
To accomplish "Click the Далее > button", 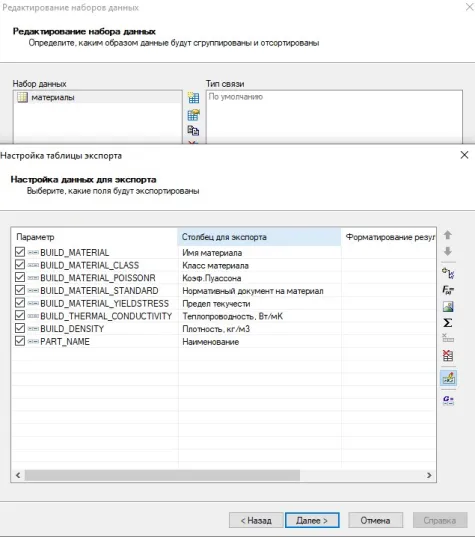I will pos(312,520).
